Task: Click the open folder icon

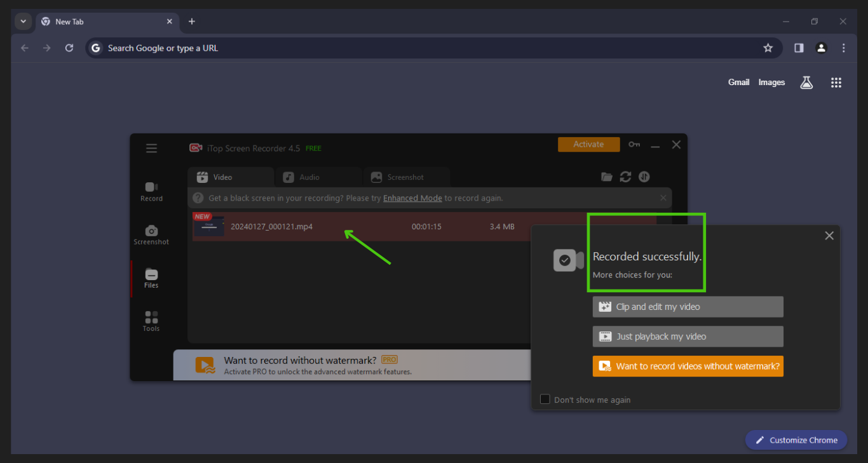Action: point(607,177)
